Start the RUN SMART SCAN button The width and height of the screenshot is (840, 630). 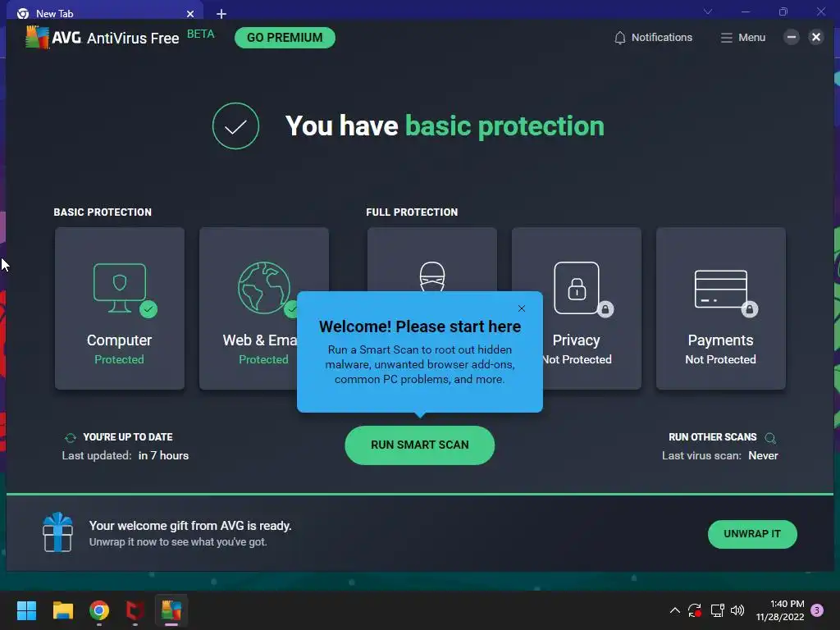pos(419,445)
